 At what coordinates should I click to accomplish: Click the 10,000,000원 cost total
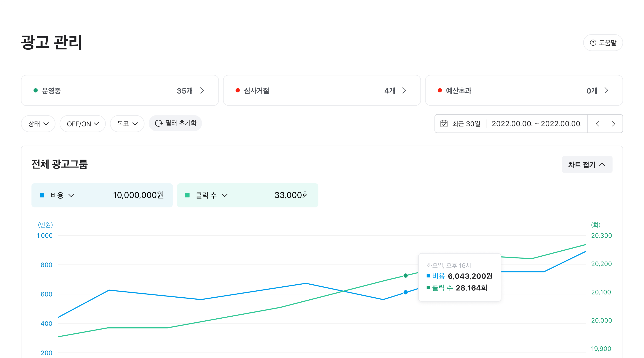(x=138, y=195)
